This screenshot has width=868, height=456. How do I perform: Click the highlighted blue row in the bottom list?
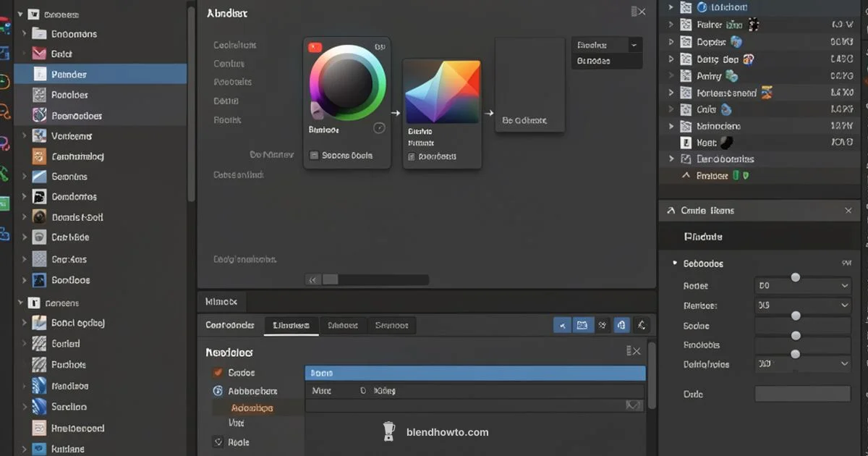tap(475, 372)
